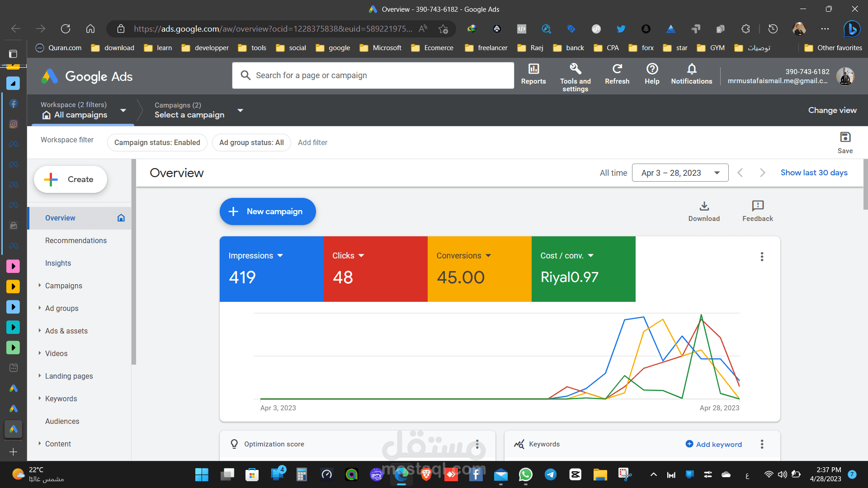This screenshot has width=868, height=488.
Task: Open Keywords card three-dot menu
Action: click(762, 444)
